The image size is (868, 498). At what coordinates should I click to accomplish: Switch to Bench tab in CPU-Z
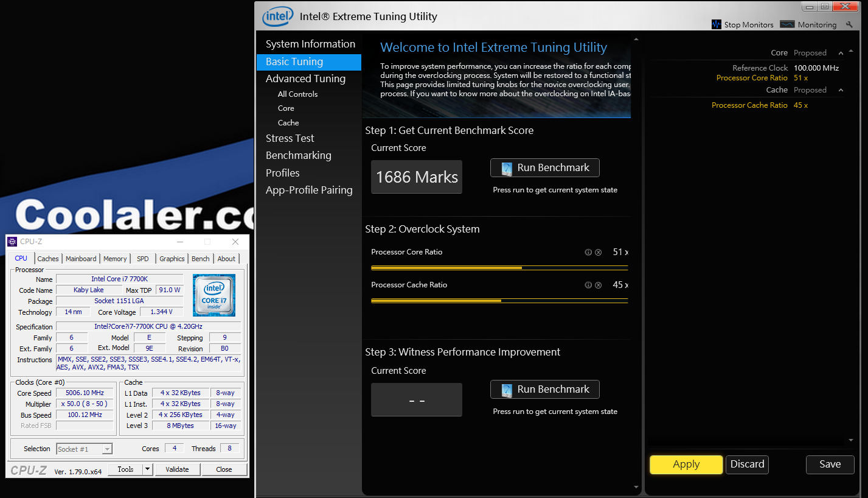pyautogui.click(x=201, y=259)
